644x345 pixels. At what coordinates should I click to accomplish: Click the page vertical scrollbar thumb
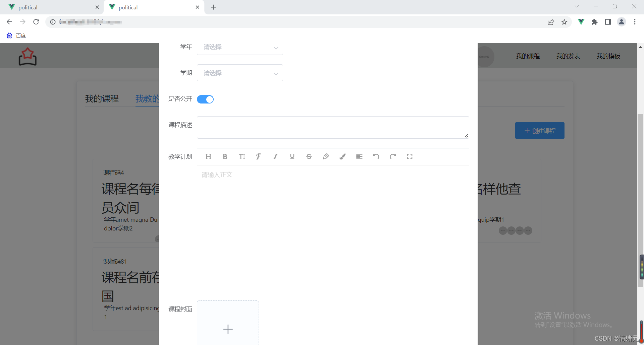point(640,200)
